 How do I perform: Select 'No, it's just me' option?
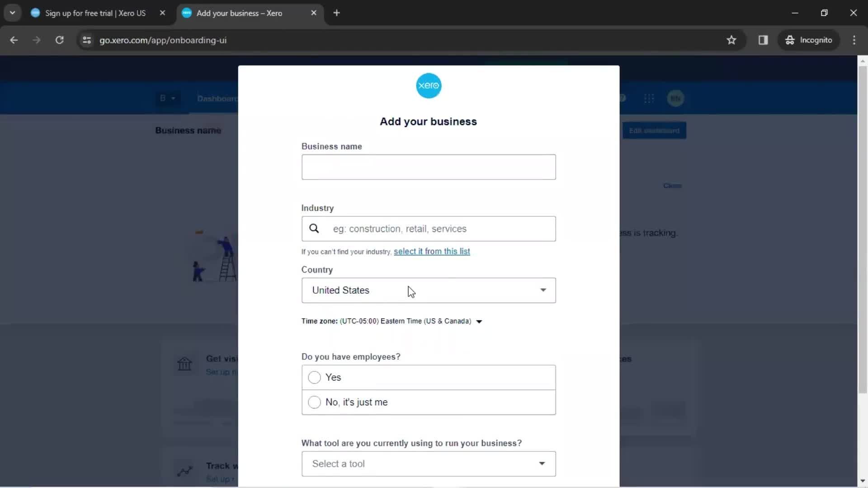point(429,402)
